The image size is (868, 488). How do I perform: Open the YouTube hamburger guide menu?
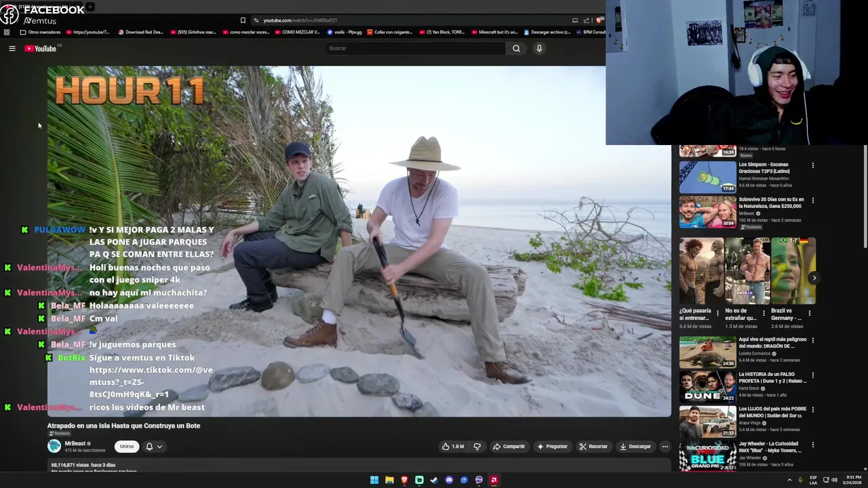pos(12,48)
